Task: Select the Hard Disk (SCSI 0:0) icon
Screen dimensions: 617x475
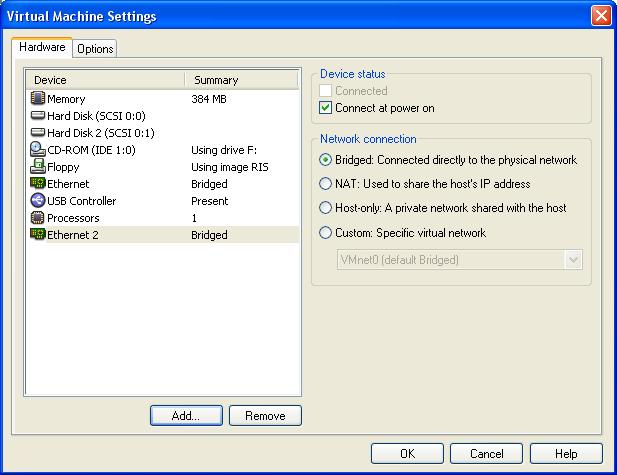Action: (38, 116)
